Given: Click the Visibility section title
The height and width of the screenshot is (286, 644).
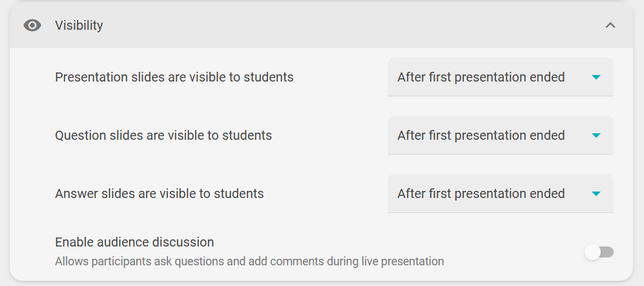Looking at the screenshot, I should pyautogui.click(x=79, y=25).
